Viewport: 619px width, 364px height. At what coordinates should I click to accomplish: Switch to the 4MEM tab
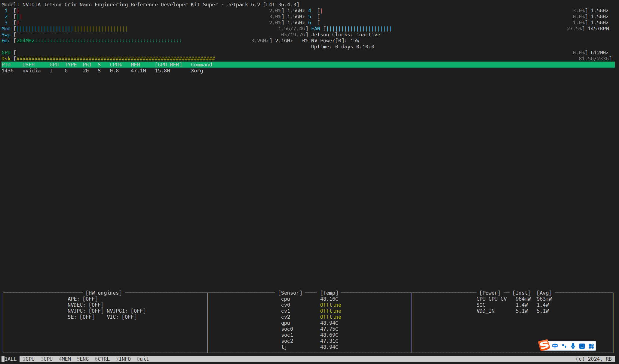pos(65,359)
